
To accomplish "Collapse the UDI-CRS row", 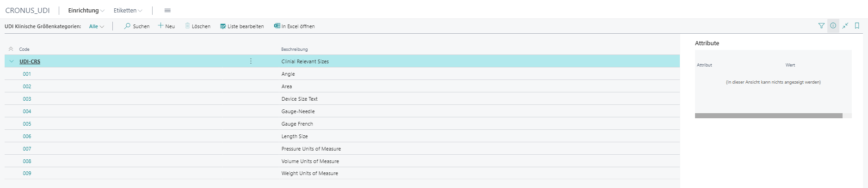I will [x=12, y=61].
